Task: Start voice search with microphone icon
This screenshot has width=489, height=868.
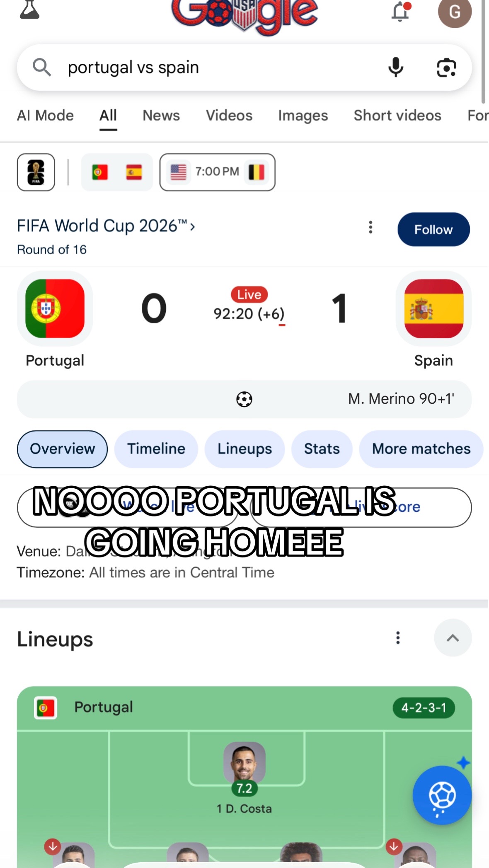Action: click(x=396, y=67)
